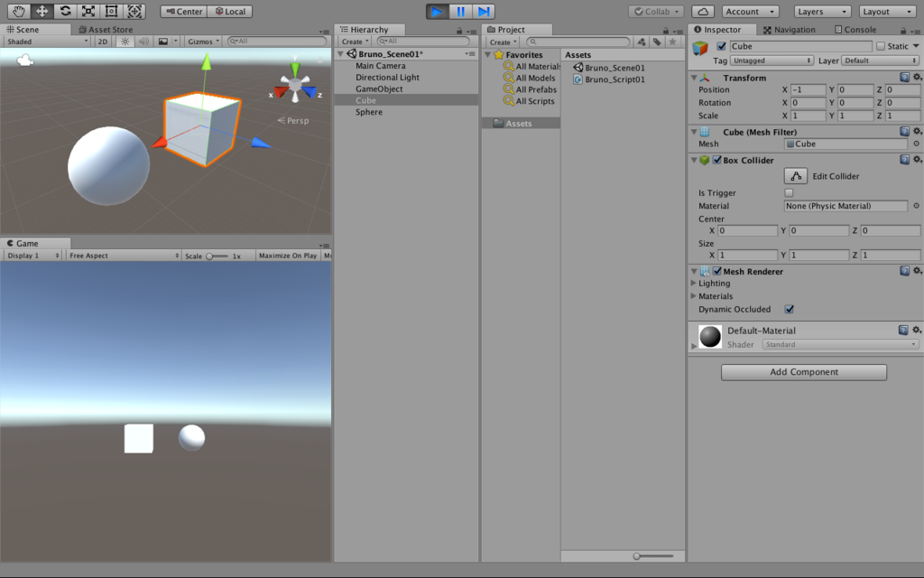This screenshot has width=924, height=578.
Task: Check the Is Trigger checkbox
Action: (789, 193)
